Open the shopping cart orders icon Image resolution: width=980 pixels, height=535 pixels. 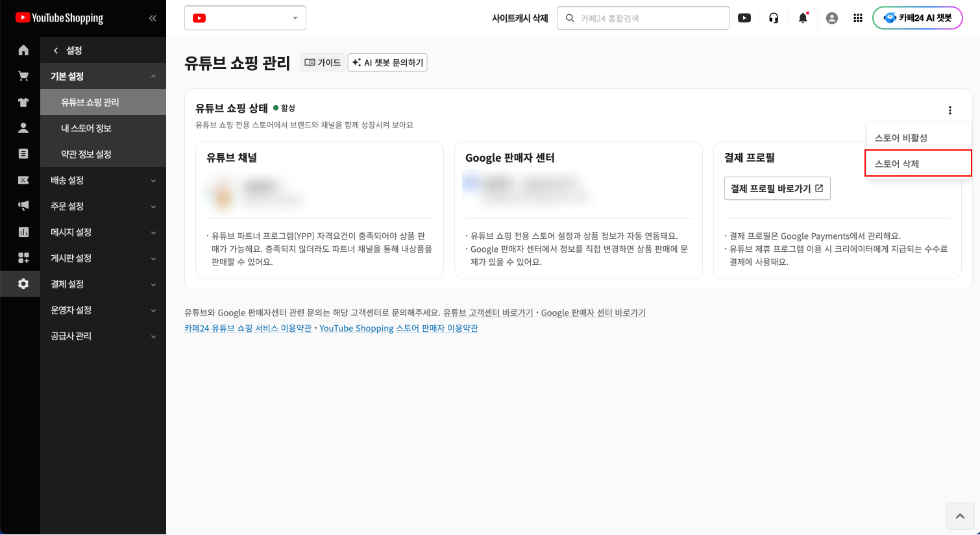(23, 76)
